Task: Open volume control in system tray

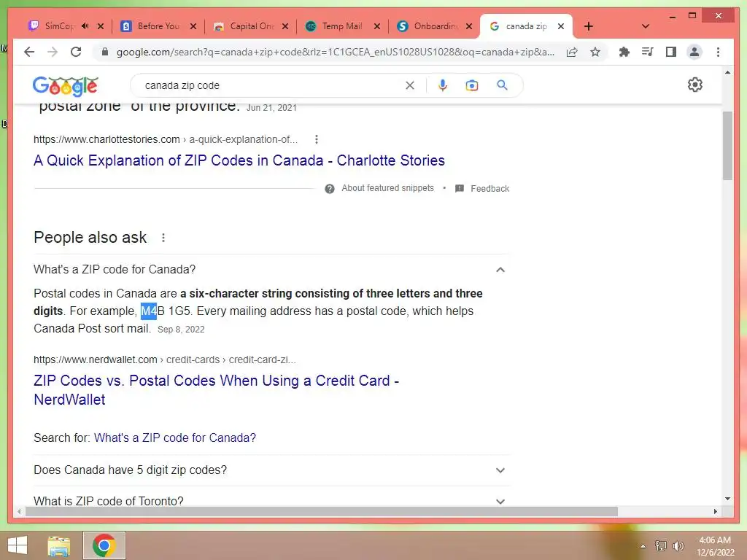Action: [678, 545]
